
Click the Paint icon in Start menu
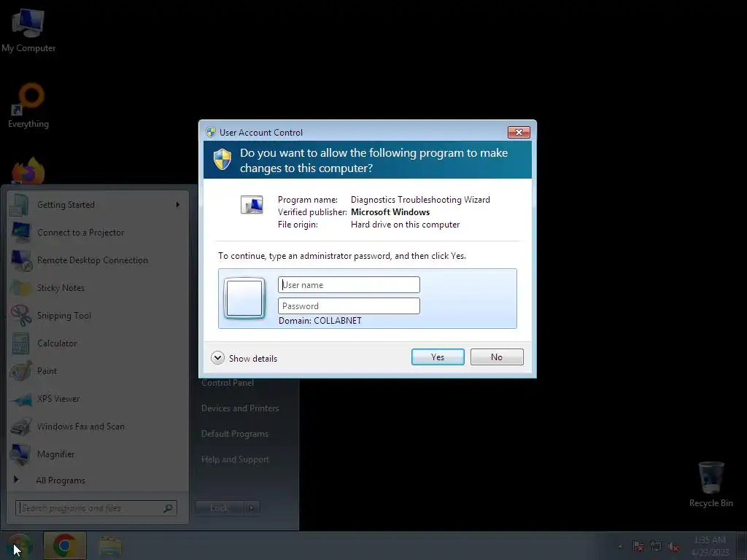pos(20,371)
